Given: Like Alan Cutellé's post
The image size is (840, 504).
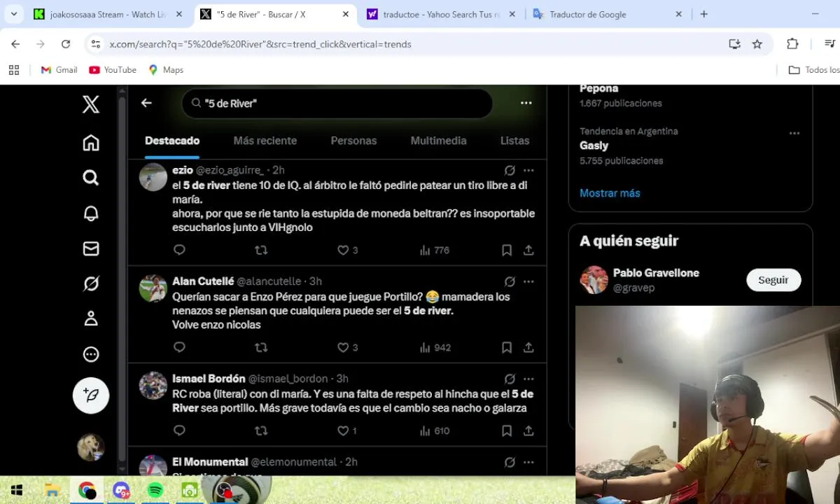Looking at the screenshot, I should tap(347, 347).
